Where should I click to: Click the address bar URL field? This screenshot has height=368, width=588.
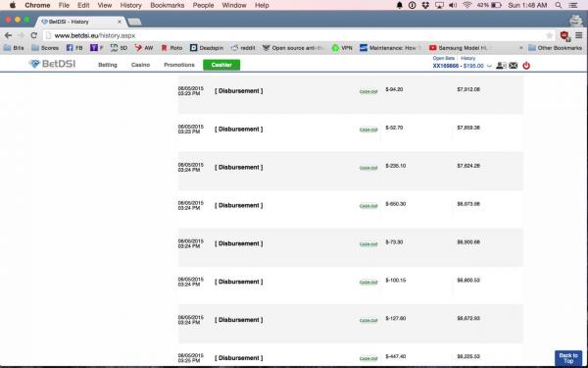(296, 35)
